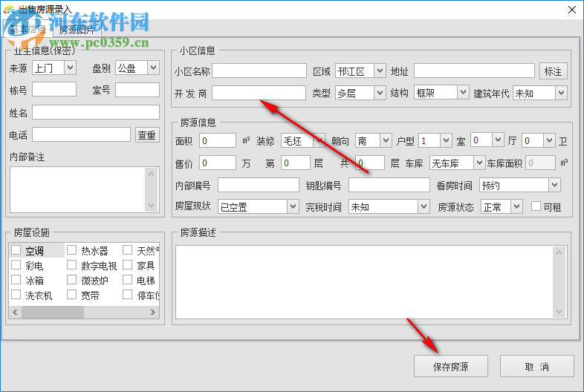Image resolution: width=584 pixels, height=392 pixels.
Task: Tick the 宽带 checkbox
Action: [x=71, y=295]
